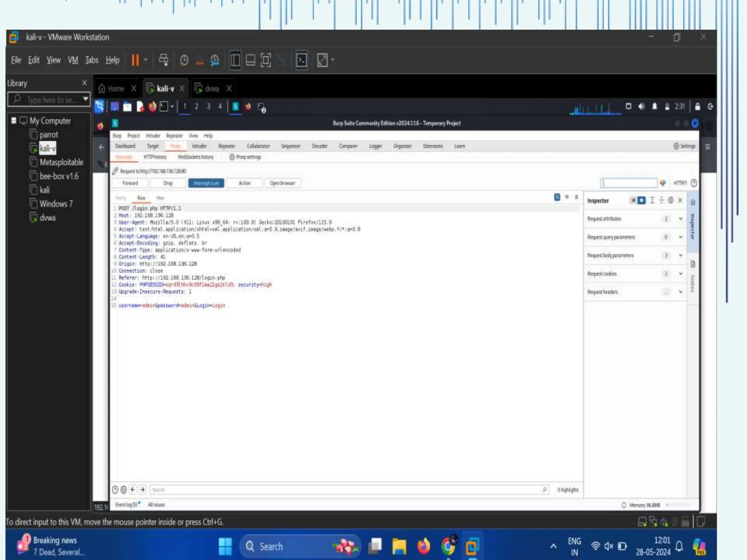The height and width of the screenshot is (560, 747).
Task: Switch message view to Hex
Action: 160,198
